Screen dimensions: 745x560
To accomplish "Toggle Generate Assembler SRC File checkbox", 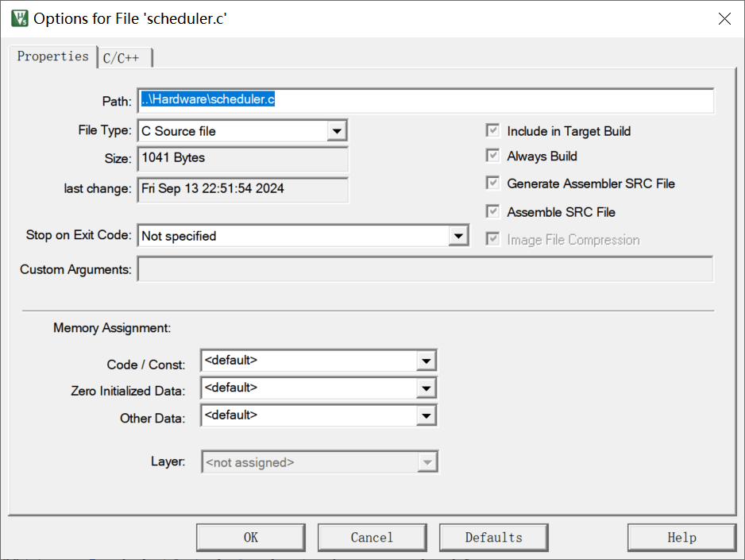I will (x=493, y=183).
